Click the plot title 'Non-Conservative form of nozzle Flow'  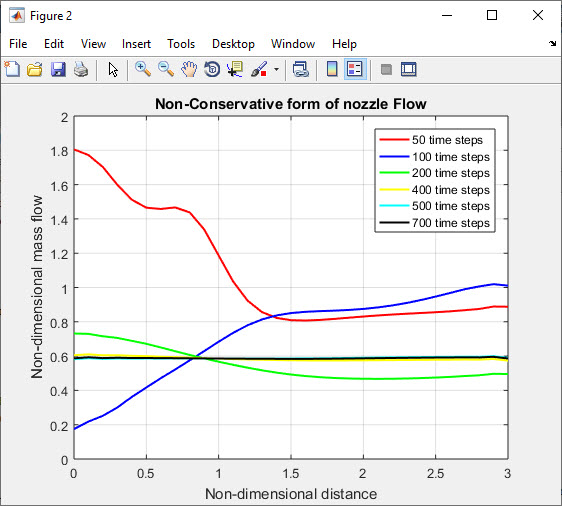pyautogui.click(x=291, y=104)
